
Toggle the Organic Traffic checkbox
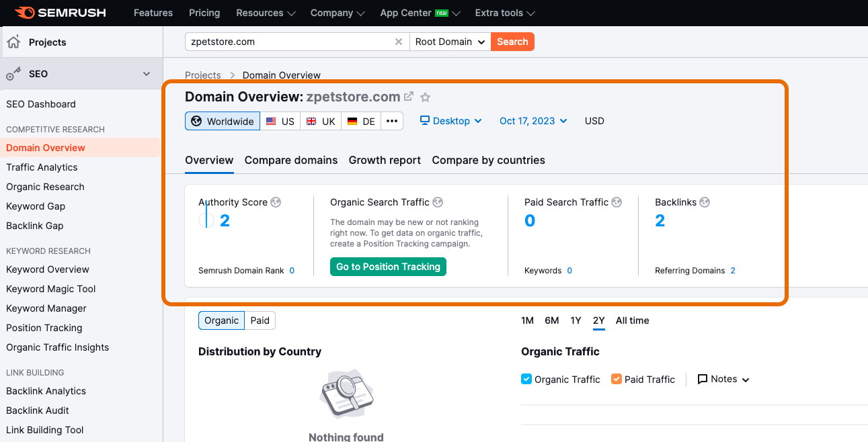coord(526,379)
